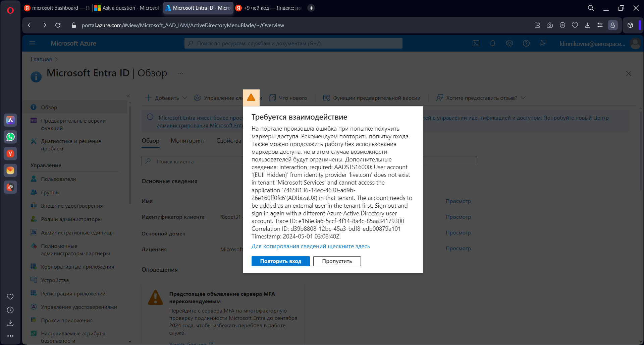This screenshot has width=644, height=345.
Task: Open downloads in the Opera sidebar
Action: point(10,323)
